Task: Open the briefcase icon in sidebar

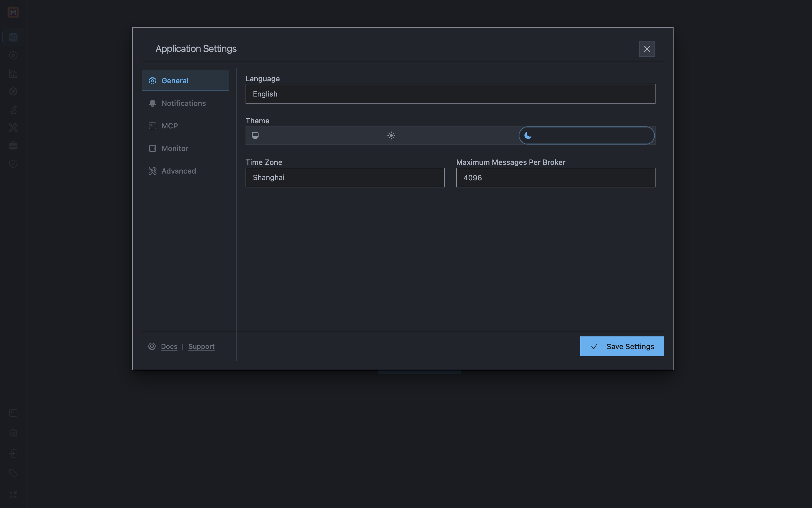Action: pyautogui.click(x=13, y=145)
